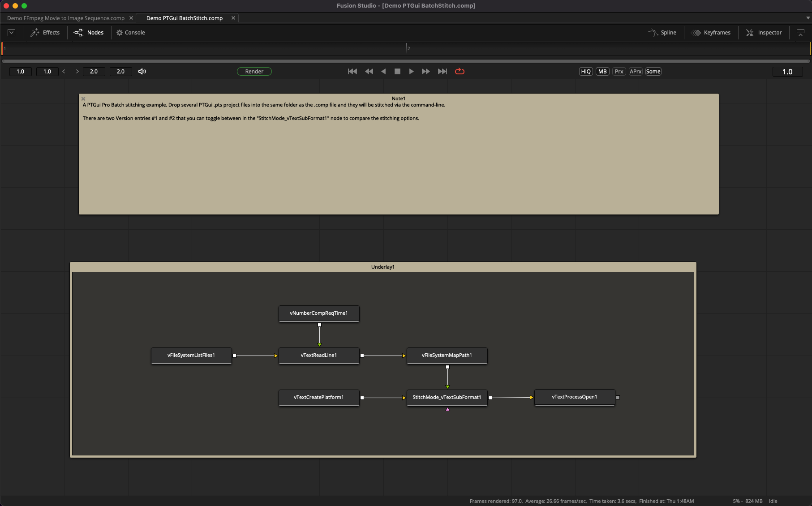
Task: Select the Note1 title bar
Action: [x=399, y=99]
